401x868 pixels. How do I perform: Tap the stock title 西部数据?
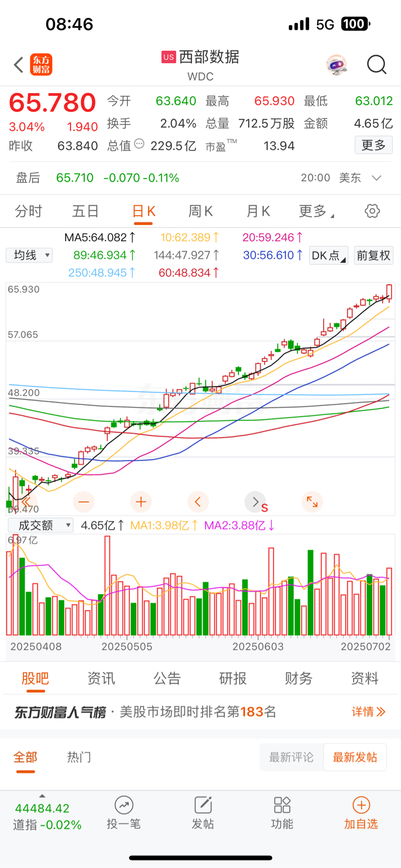coord(209,57)
